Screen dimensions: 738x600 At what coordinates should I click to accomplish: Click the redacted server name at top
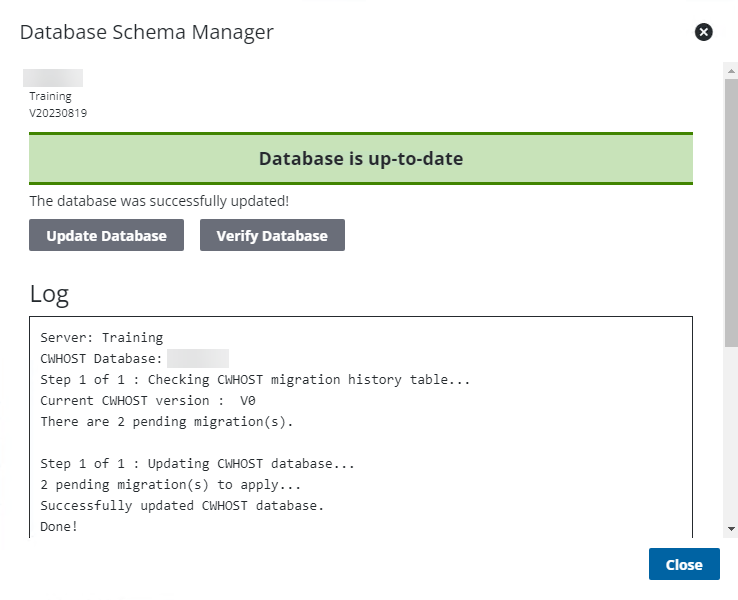coord(53,78)
